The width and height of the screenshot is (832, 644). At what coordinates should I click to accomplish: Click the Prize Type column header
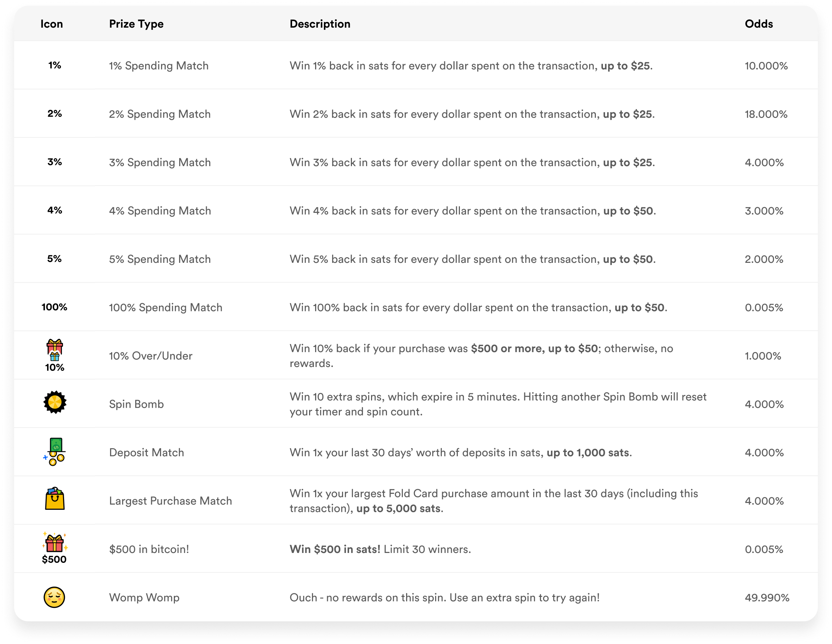coord(136,24)
